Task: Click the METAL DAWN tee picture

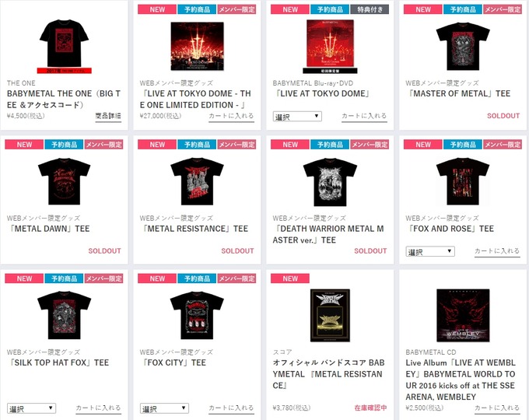Action: [x=64, y=181]
